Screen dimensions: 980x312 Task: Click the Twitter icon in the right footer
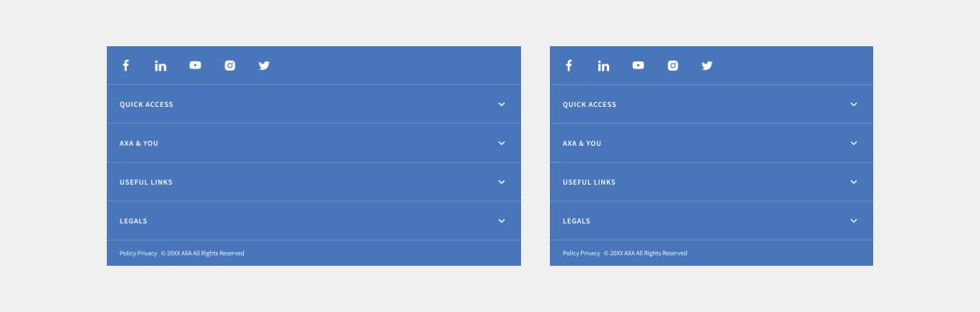click(707, 66)
